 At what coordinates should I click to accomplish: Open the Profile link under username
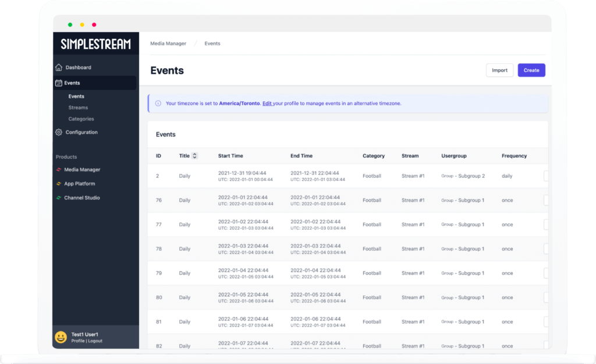(77, 341)
